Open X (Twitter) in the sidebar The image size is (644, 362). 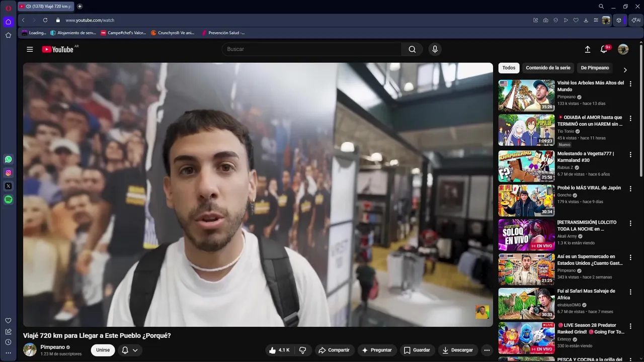coord(8,186)
